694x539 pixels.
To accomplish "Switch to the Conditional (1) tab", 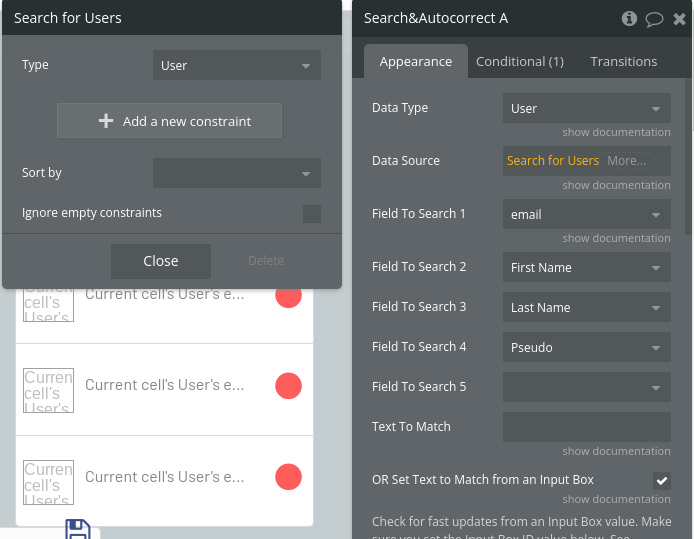I will [520, 62].
